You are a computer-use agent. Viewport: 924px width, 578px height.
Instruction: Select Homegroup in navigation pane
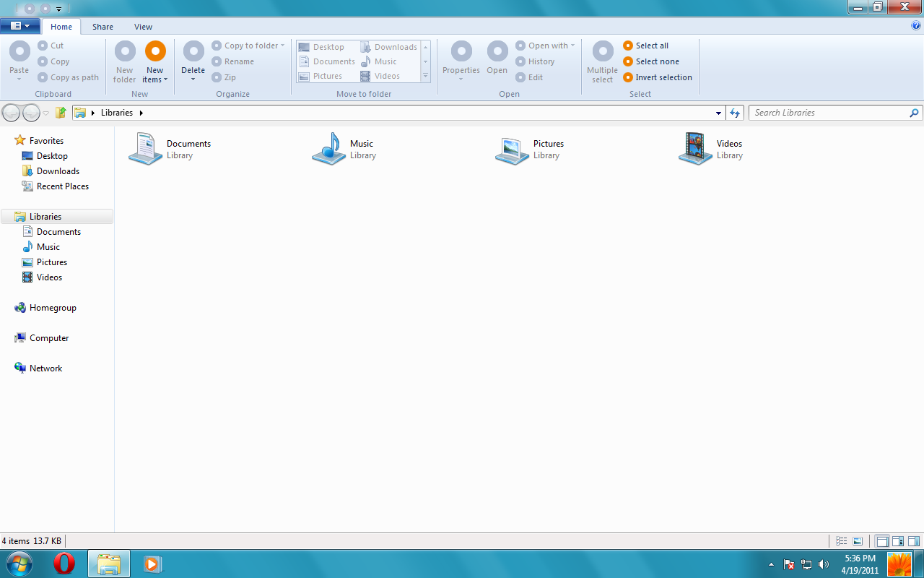53,308
